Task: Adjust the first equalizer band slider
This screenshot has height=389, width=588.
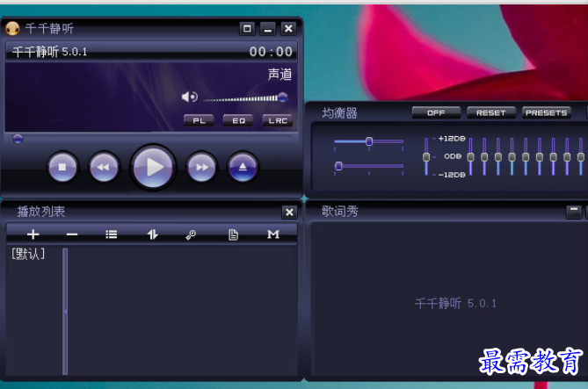Action: pos(470,156)
